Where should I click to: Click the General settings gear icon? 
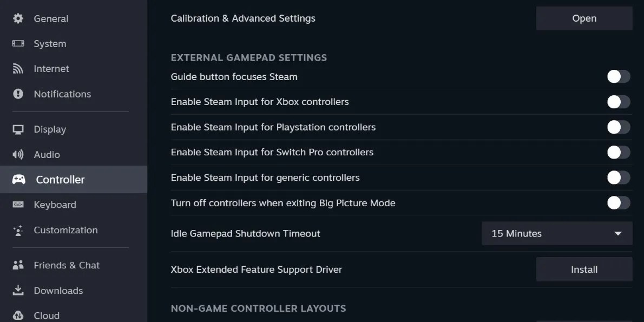[x=18, y=18]
